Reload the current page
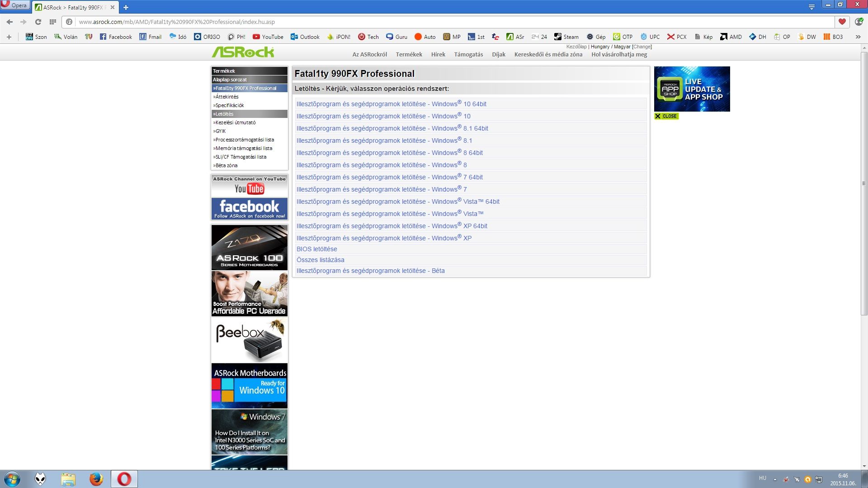Viewport: 868px width, 488px height. click(38, 22)
